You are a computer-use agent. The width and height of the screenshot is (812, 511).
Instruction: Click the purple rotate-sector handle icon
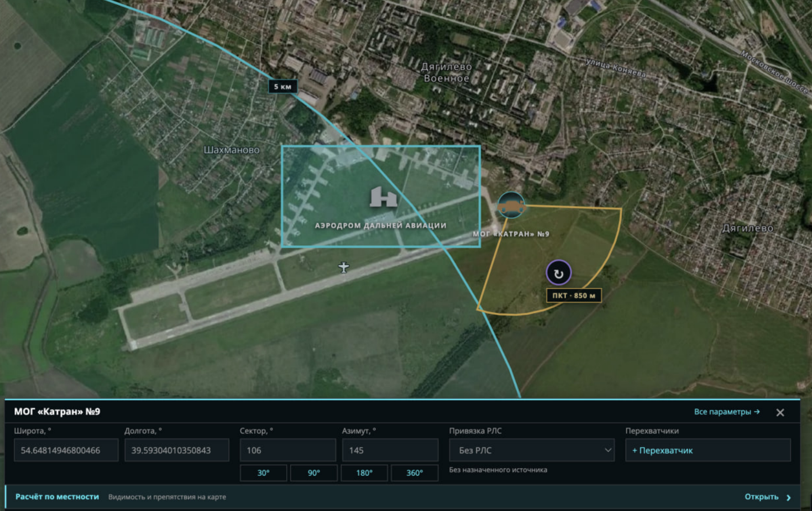tap(558, 273)
